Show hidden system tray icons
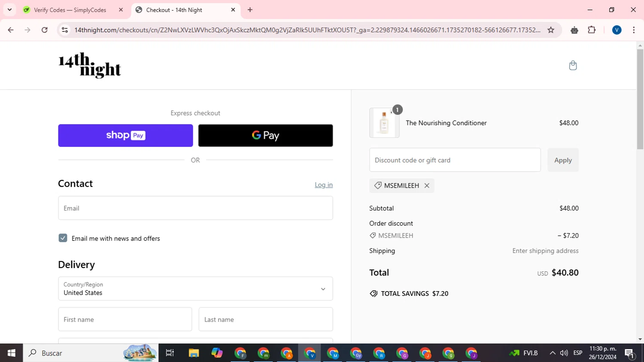The image size is (644, 362). coord(553,353)
